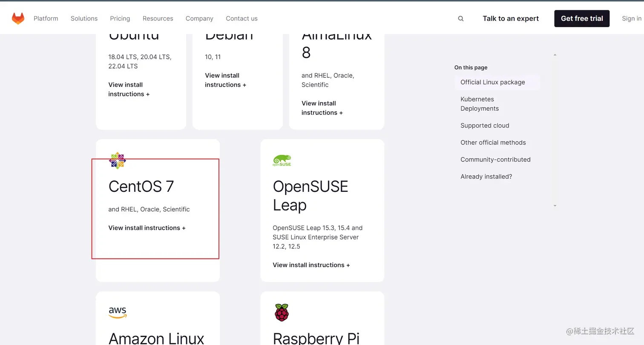
Task: Click the Amazon Linux heading
Action: pyautogui.click(x=156, y=339)
